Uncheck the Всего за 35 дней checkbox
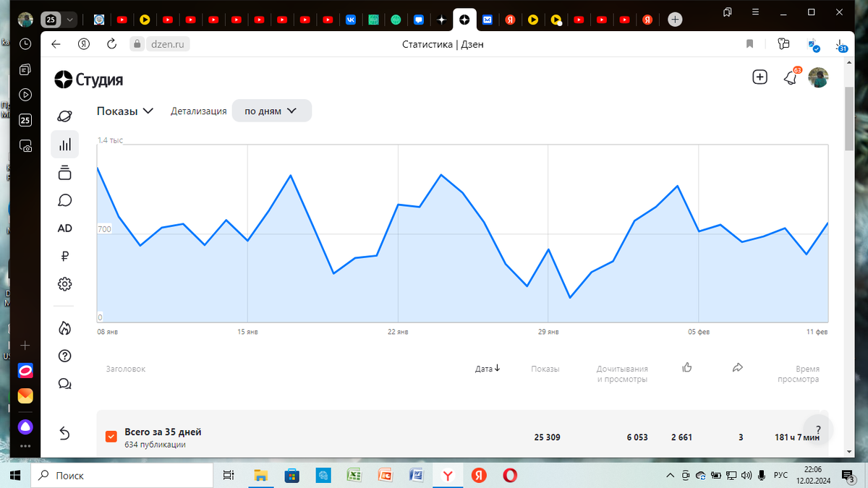Viewport: 868px width, 488px height. pos(111,437)
